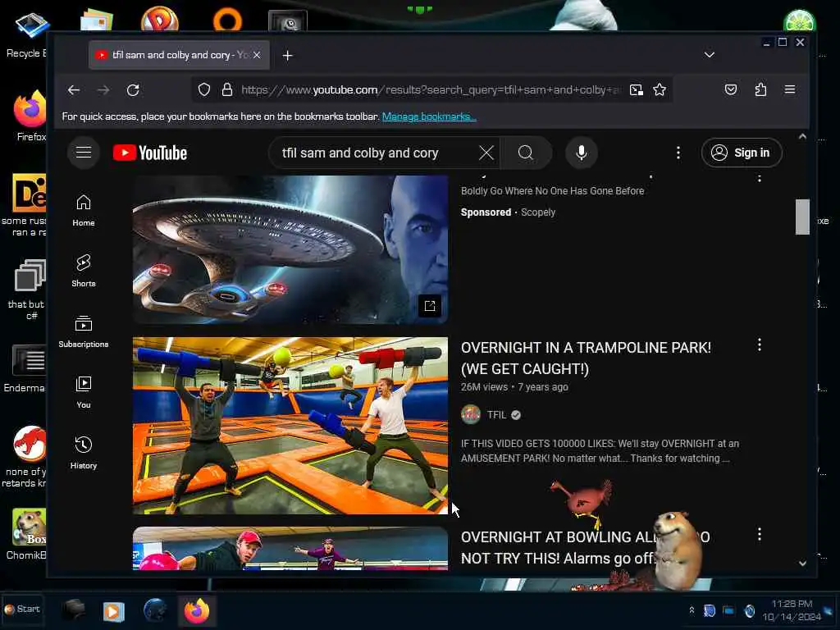Click the Firefox icon on the taskbar
Image resolution: width=840 pixels, height=630 pixels.
click(x=197, y=610)
